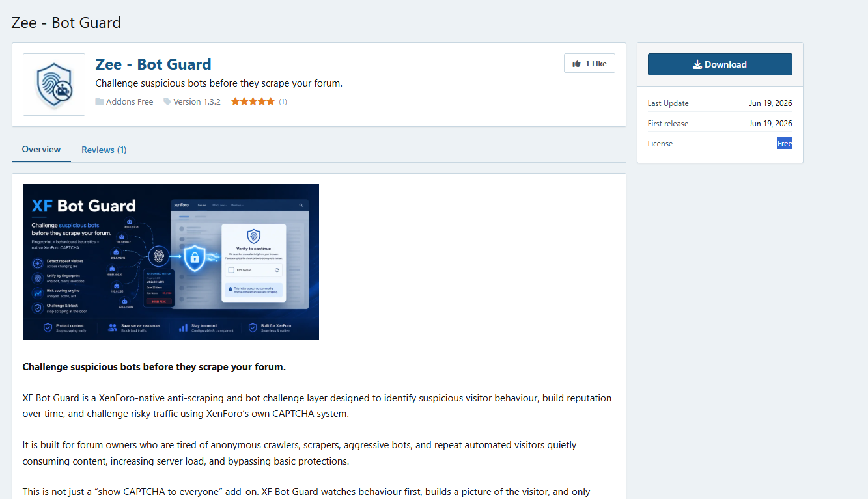Click the tag icon beside Version 1.3.2
Screen dimensions: 868x499
(167, 101)
